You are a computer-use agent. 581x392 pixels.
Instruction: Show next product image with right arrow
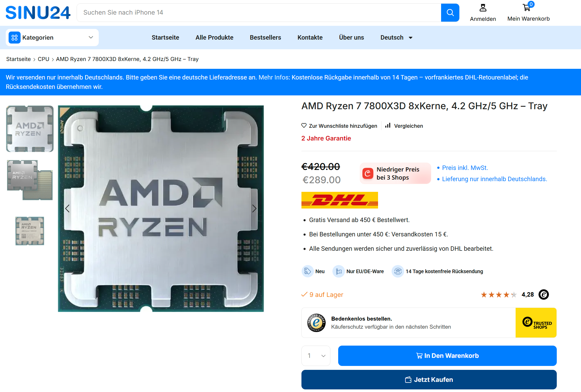254,209
